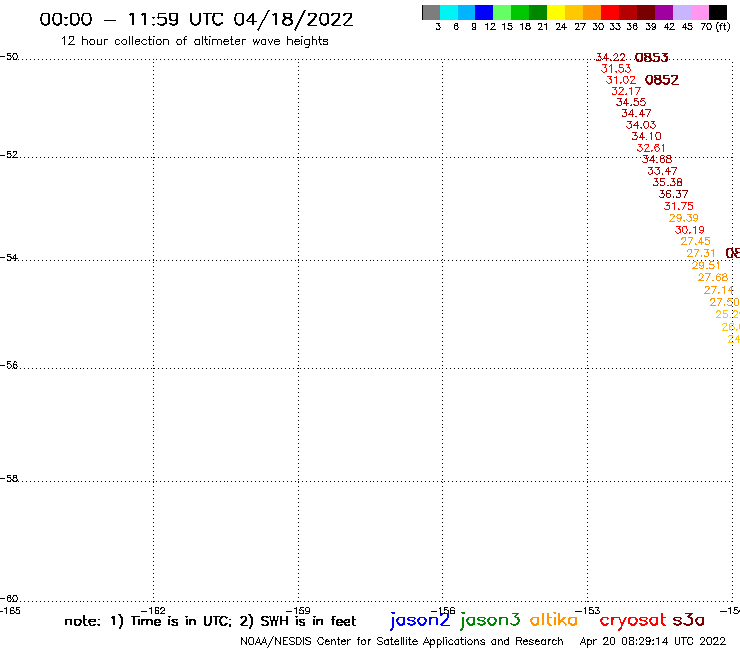Select the 12 hour collection subtitle

[194, 41]
